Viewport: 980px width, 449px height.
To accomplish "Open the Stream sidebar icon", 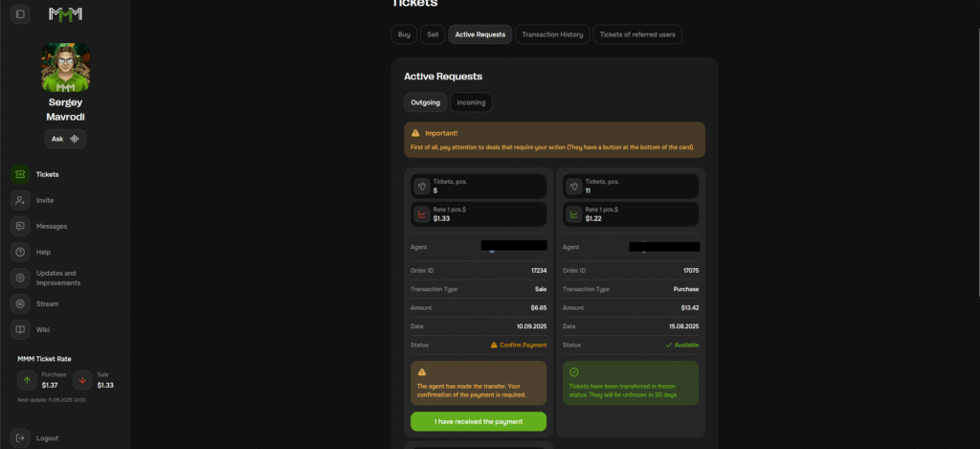I will tap(20, 303).
